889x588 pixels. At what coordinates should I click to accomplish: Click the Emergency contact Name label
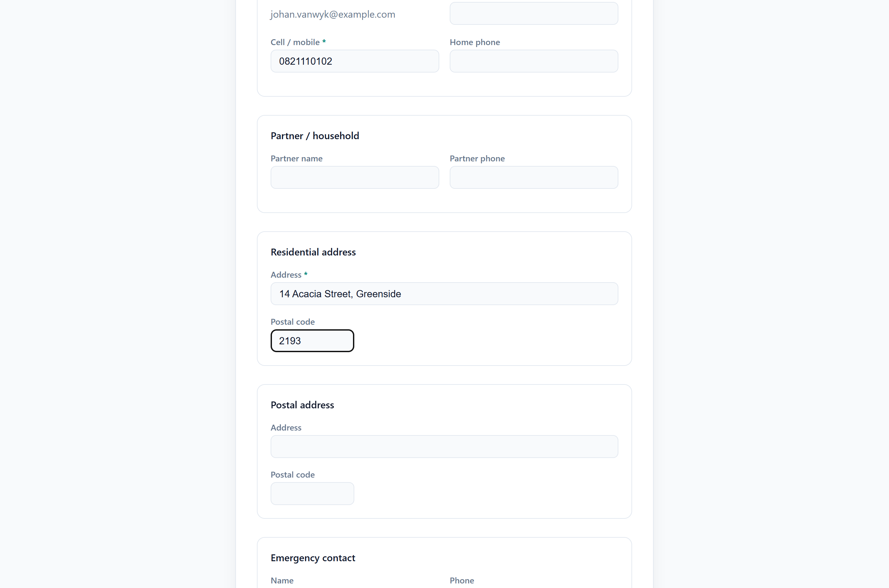tap(282, 580)
